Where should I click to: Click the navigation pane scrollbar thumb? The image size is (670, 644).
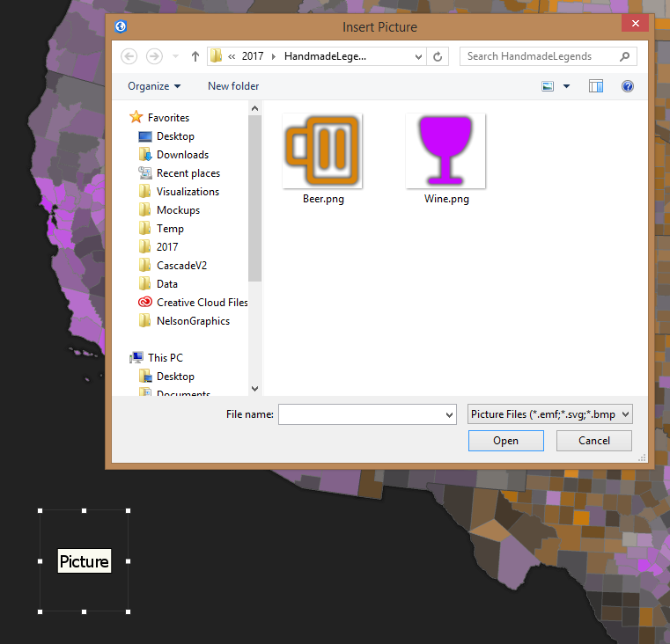(254, 199)
